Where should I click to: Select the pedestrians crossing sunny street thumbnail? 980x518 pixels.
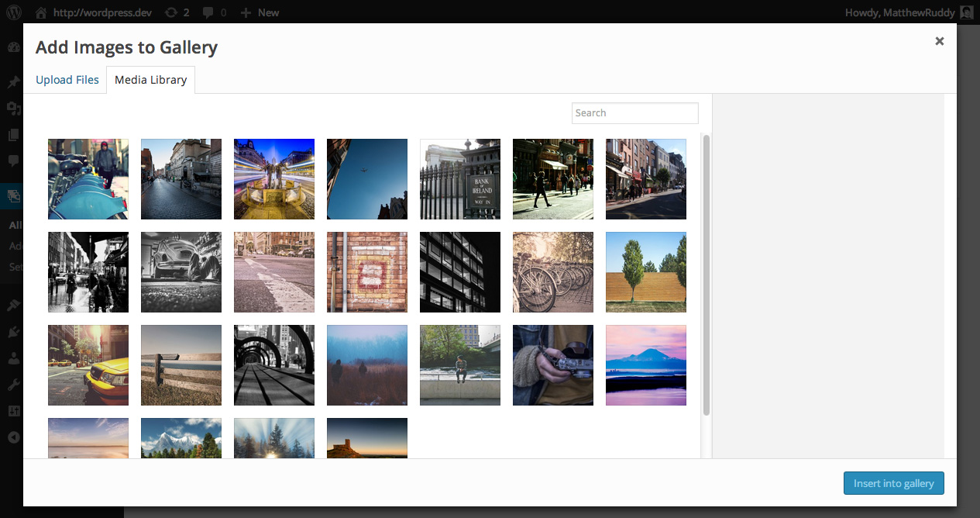point(553,179)
